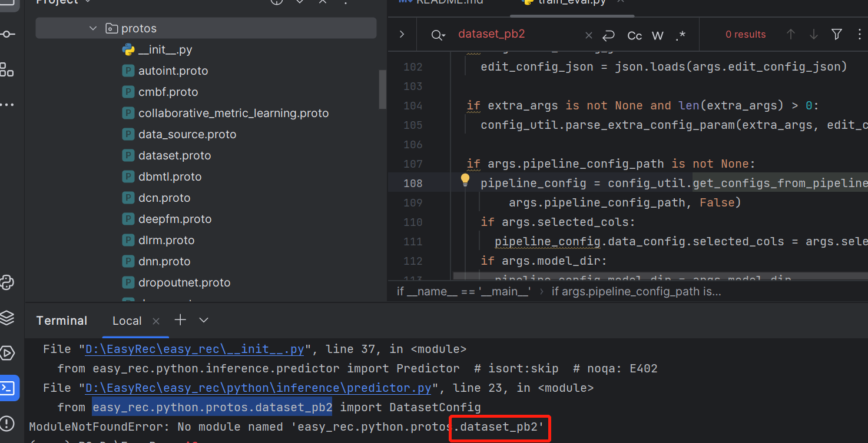Toggle Words (W) option in search
The height and width of the screenshot is (443, 868).
(658, 36)
